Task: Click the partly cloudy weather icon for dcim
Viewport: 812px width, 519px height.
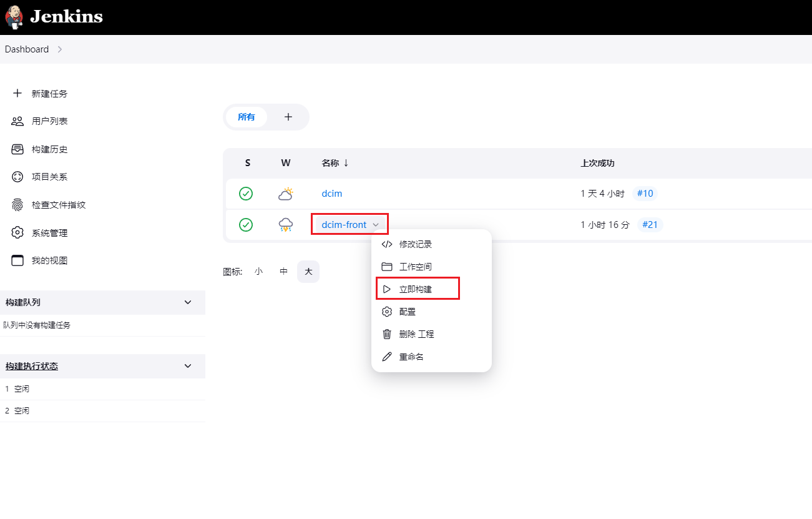Action: click(x=286, y=194)
